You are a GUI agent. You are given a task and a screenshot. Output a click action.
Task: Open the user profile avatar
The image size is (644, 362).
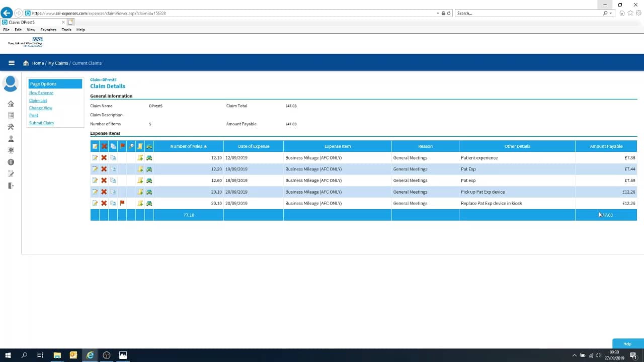point(11,83)
